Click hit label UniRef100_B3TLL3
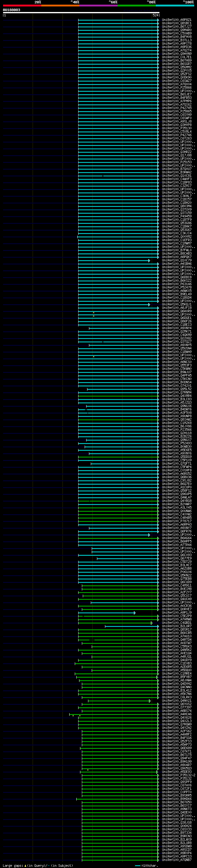197x868 pixels. pyautogui.click(x=176, y=40)
